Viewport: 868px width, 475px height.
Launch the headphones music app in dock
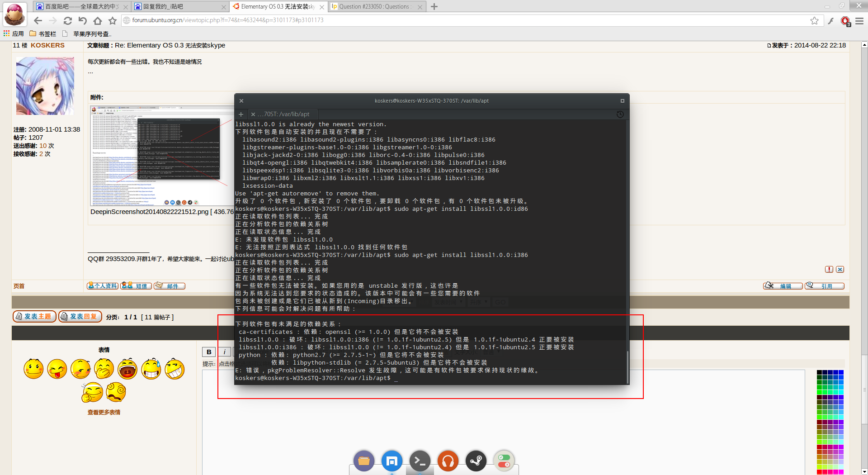pyautogui.click(x=448, y=461)
